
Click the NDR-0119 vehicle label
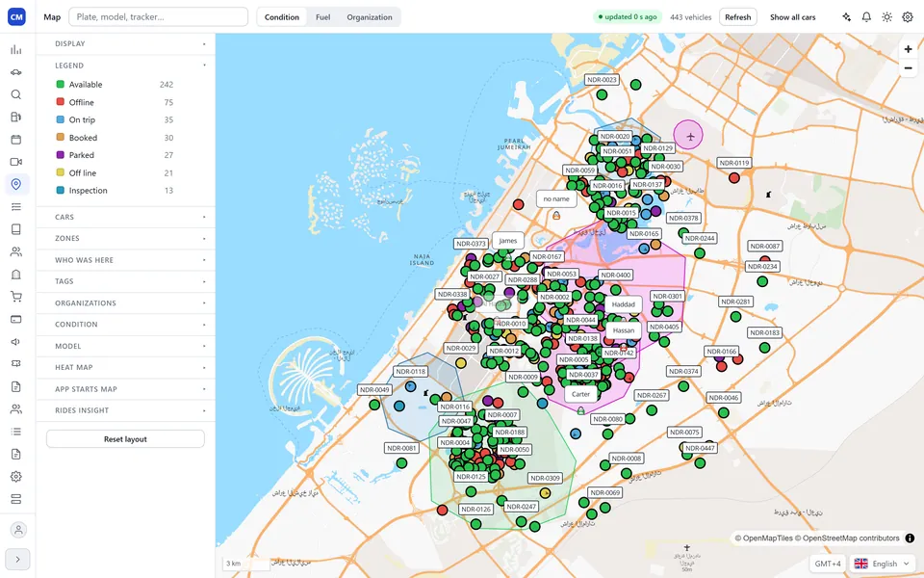click(734, 163)
